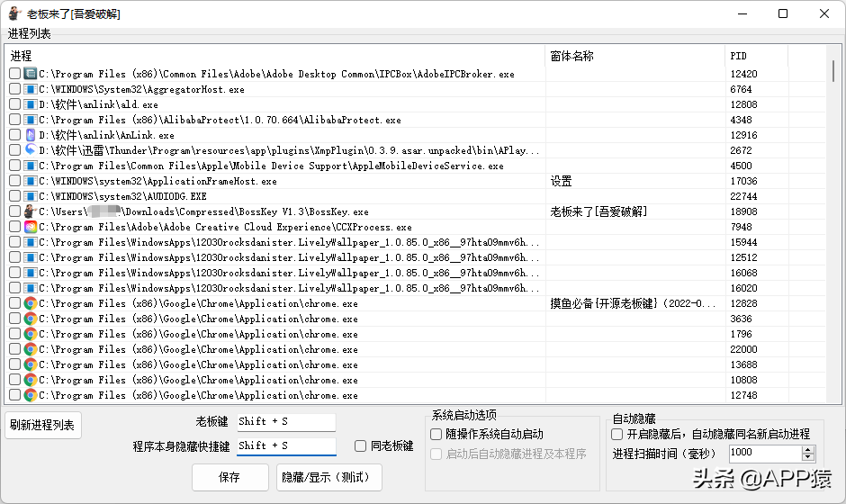Click the Chrome icon for PID 12748
Screen dimensions: 846x504
pos(31,395)
